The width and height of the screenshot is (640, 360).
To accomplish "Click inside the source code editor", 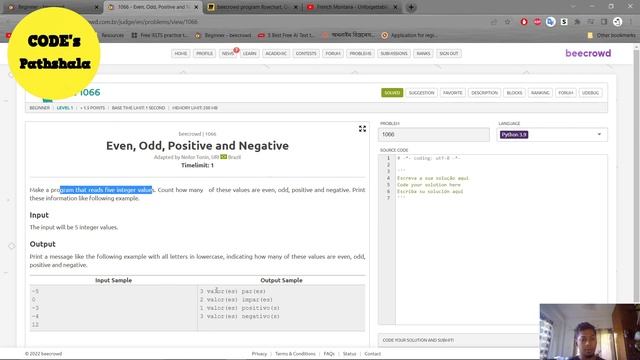I will 501,239.
